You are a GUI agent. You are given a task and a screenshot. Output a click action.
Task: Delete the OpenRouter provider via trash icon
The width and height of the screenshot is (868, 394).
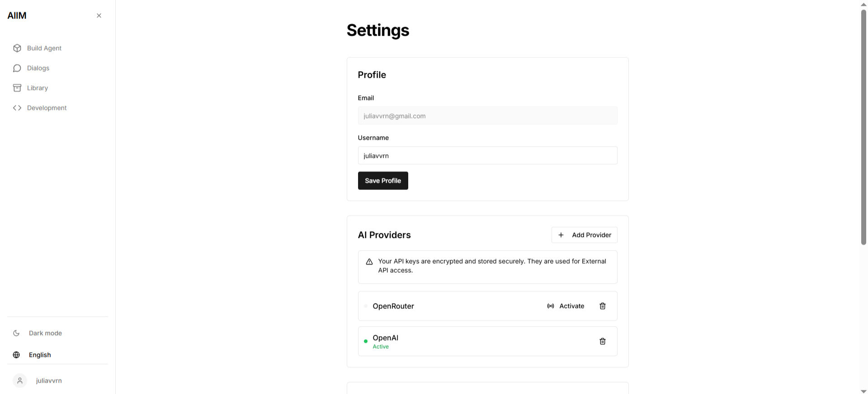603,306
